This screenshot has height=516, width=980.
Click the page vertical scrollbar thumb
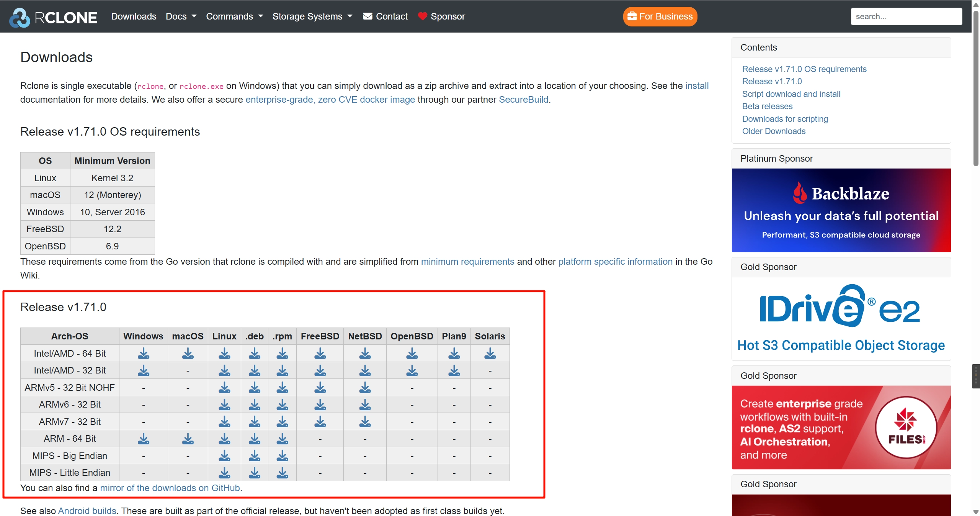coord(976,88)
